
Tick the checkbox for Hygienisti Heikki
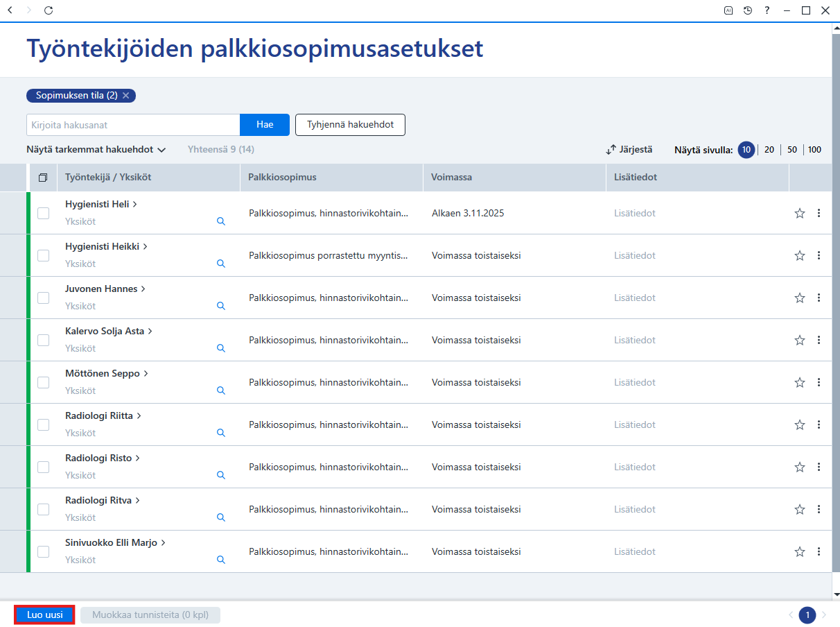tap(43, 255)
